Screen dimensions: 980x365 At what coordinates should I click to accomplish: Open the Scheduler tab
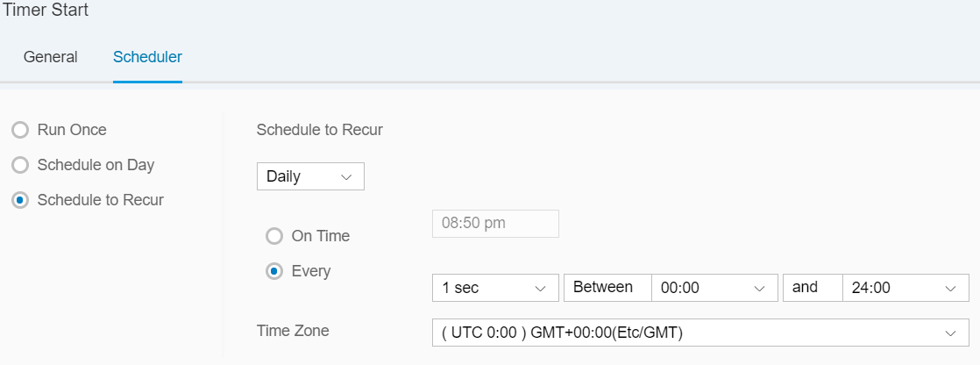pyautogui.click(x=147, y=58)
